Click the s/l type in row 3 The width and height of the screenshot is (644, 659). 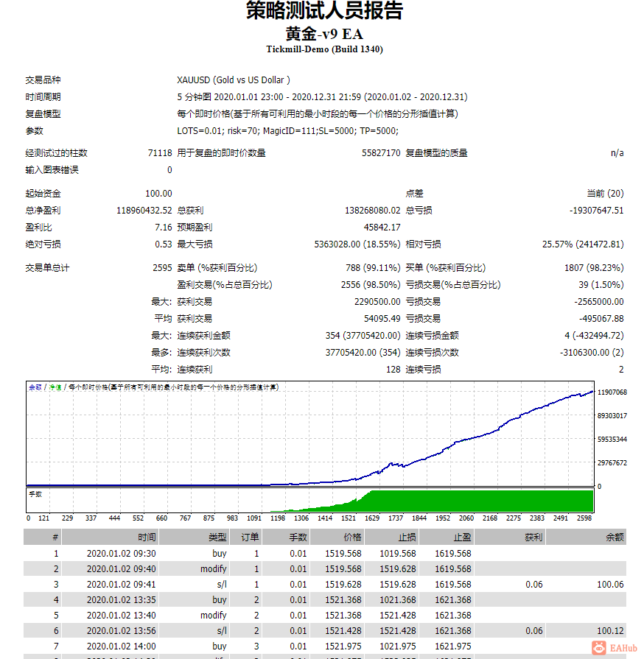[222, 585]
